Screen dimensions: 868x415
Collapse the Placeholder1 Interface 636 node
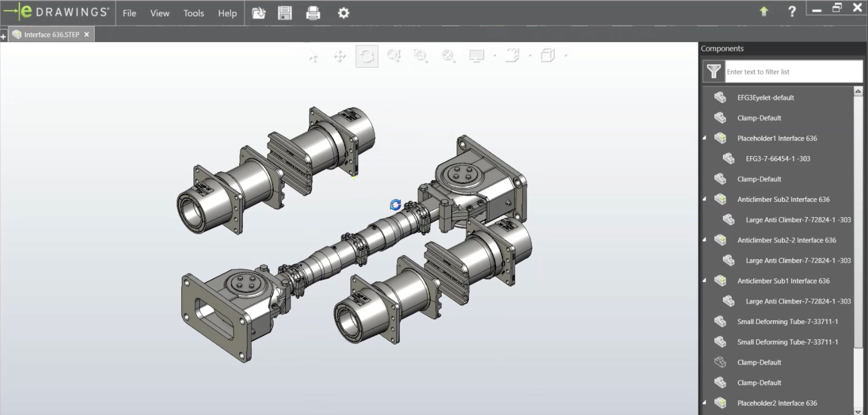(x=704, y=138)
